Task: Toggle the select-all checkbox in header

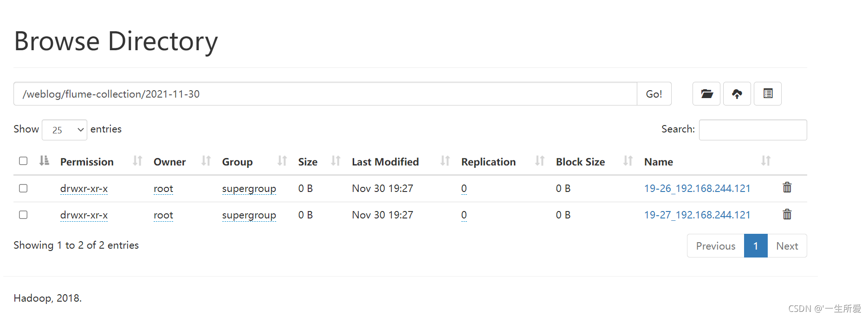Action: (23, 161)
